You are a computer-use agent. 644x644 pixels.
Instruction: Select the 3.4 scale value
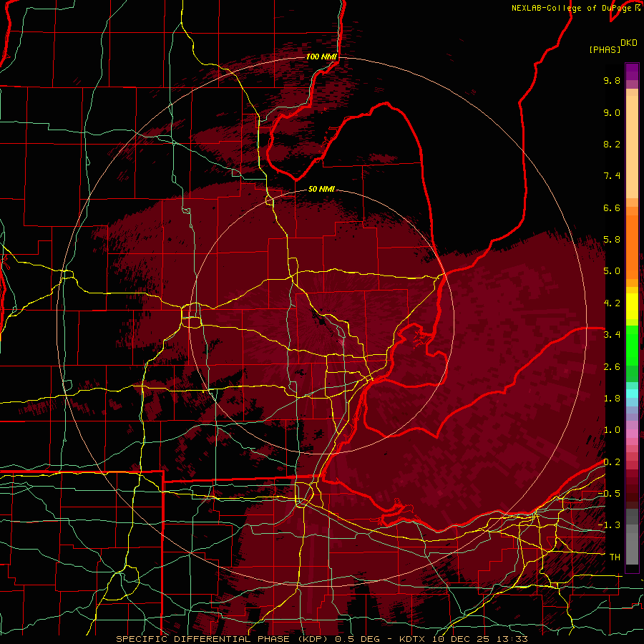[x=612, y=335]
